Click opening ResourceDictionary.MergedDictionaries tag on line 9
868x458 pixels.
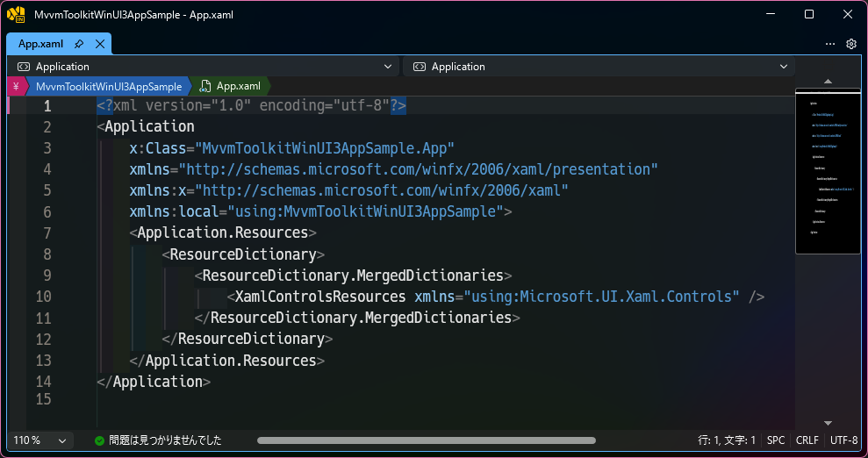click(x=353, y=275)
